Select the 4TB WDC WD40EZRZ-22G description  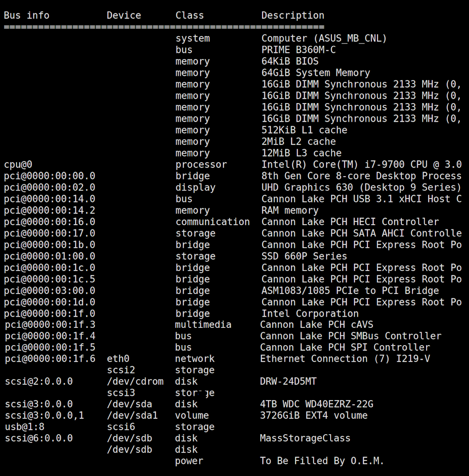coord(317,404)
